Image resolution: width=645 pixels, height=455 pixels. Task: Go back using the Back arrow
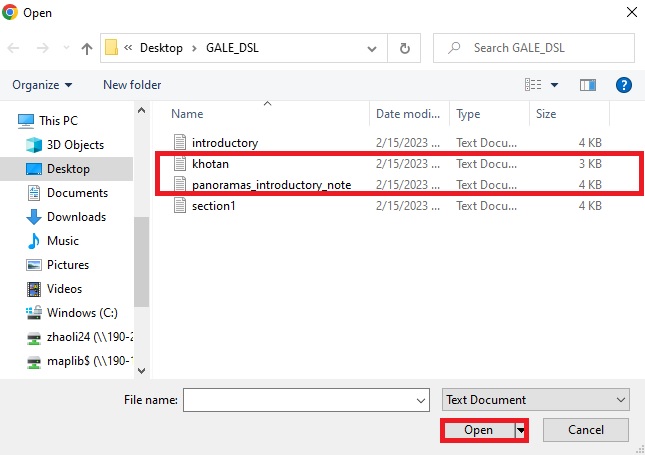point(13,48)
